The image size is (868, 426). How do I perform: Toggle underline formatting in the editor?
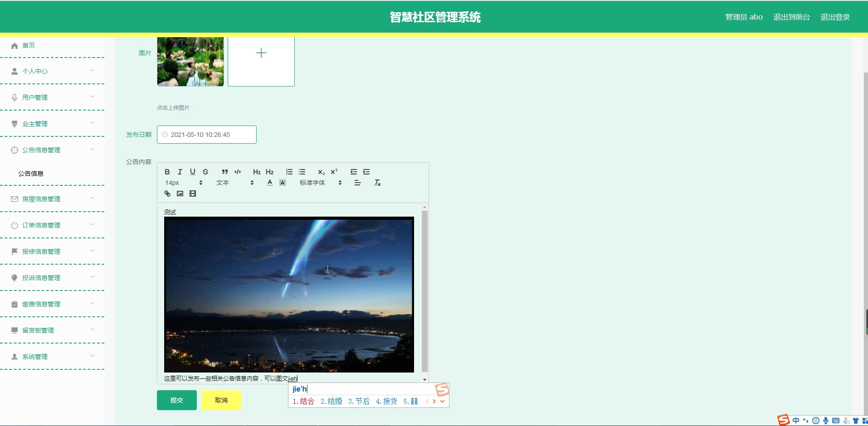coord(193,172)
